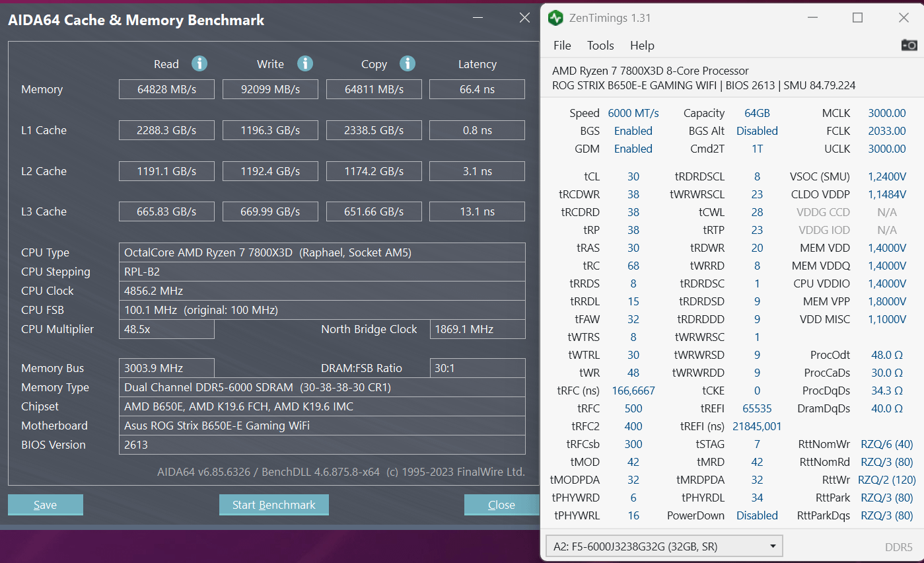
Task: Click L1 Cache latency 0.8 ns
Action: tap(478, 130)
